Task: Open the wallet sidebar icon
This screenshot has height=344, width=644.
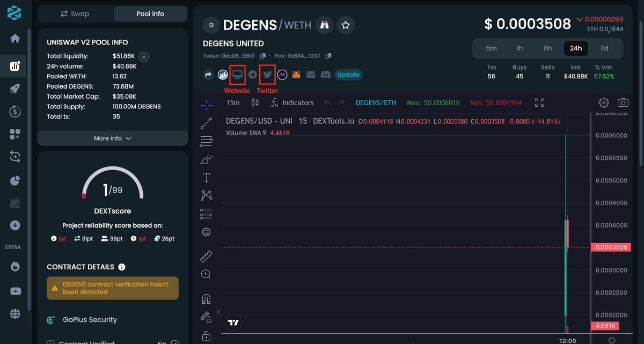Action: click(x=14, y=203)
